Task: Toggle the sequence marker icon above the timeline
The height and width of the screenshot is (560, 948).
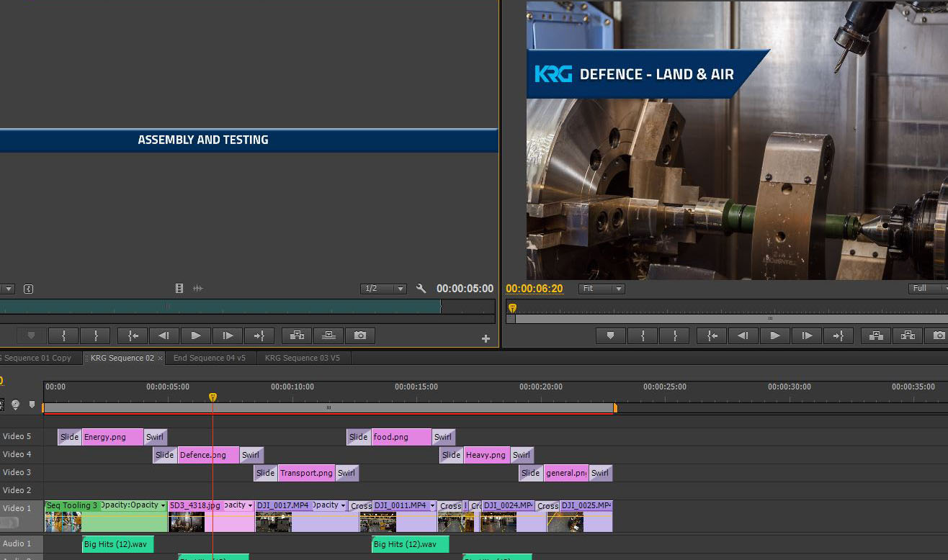Action: coord(31,404)
